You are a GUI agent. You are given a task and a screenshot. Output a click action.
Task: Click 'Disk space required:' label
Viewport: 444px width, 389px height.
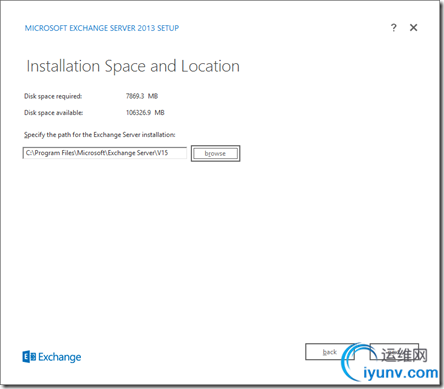pos(53,96)
